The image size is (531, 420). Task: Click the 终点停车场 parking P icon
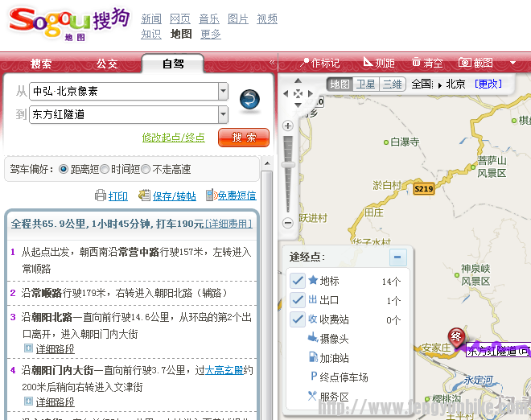click(x=314, y=377)
